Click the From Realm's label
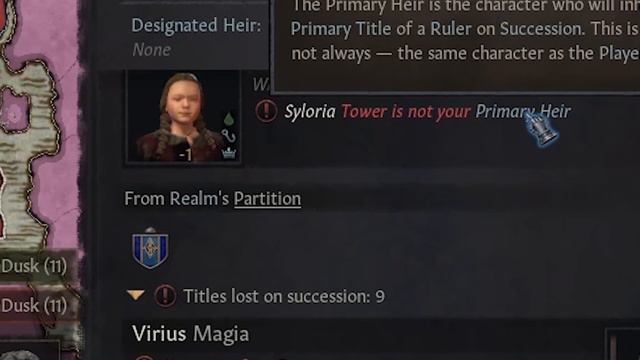This screenshot has height=360, width=640. click(x=177, y=199)
